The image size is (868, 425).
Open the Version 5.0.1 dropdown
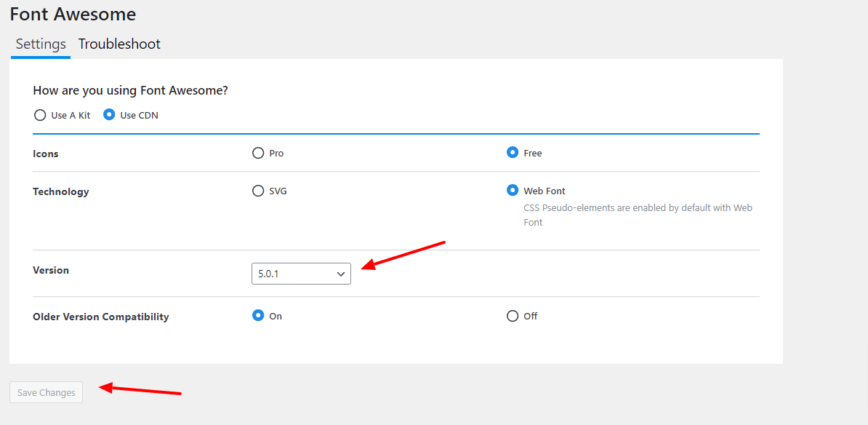pyautogui.click(x=301, y=274)
